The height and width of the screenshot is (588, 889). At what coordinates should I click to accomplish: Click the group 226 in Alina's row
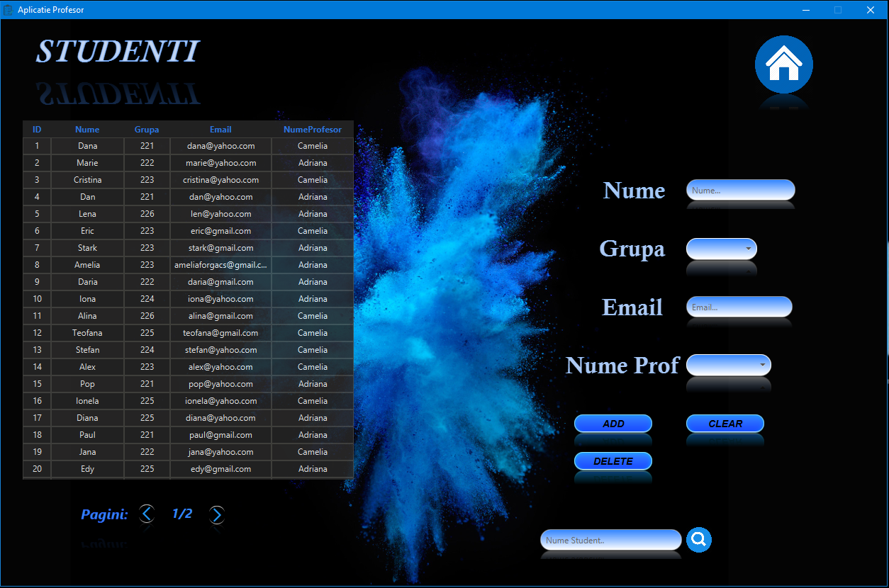(147, 316)
